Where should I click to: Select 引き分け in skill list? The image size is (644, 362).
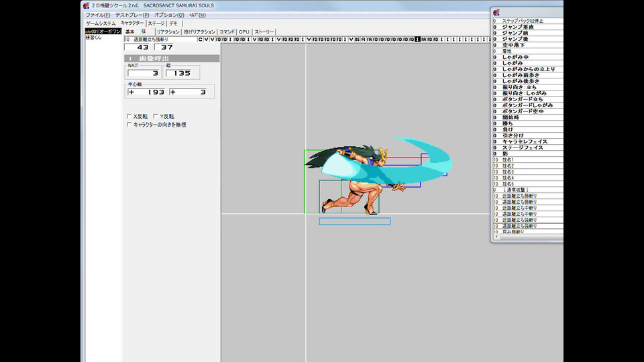coord(528,135)
